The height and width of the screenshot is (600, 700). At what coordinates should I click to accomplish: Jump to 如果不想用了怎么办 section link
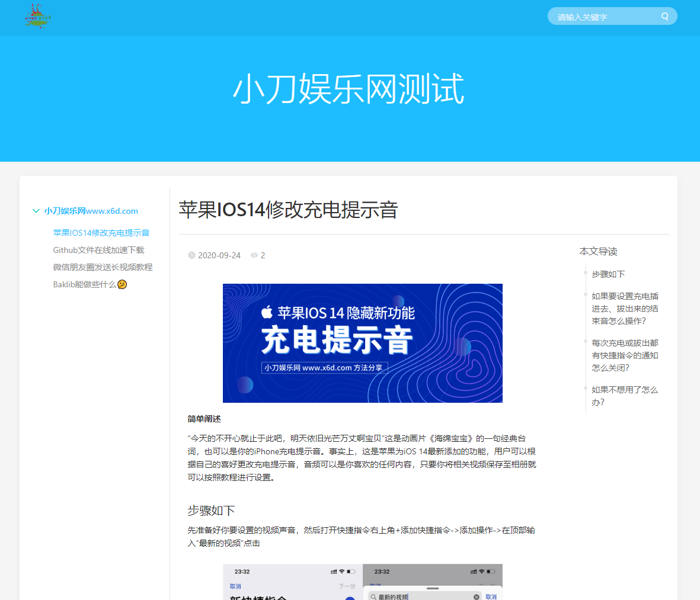coord(625,396)
